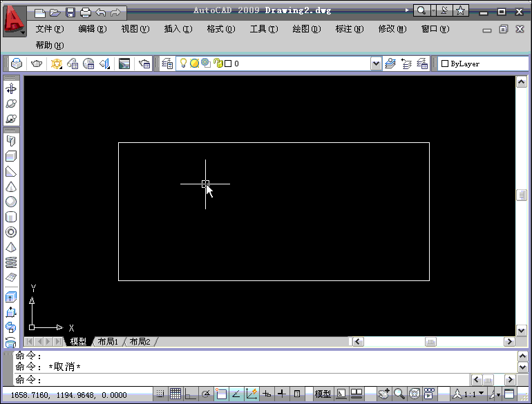Toggle Polar Tracking in status bar

(x=206, y=394)
